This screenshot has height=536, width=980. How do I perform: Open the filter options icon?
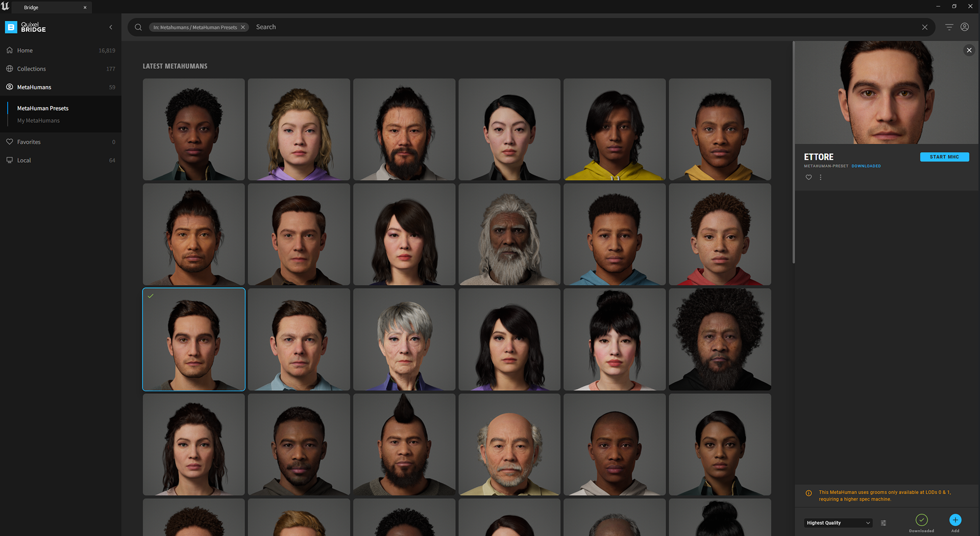tap(949, 27)
